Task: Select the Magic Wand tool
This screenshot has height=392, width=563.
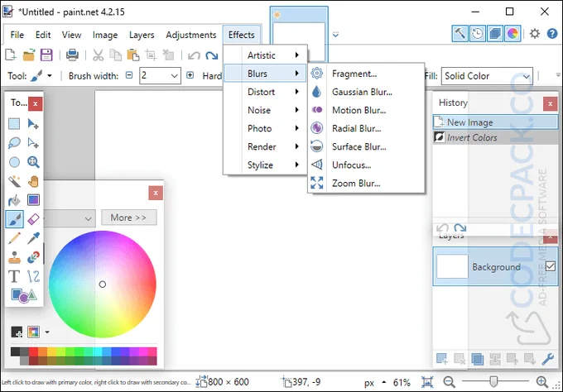Action: click(14, 181)
